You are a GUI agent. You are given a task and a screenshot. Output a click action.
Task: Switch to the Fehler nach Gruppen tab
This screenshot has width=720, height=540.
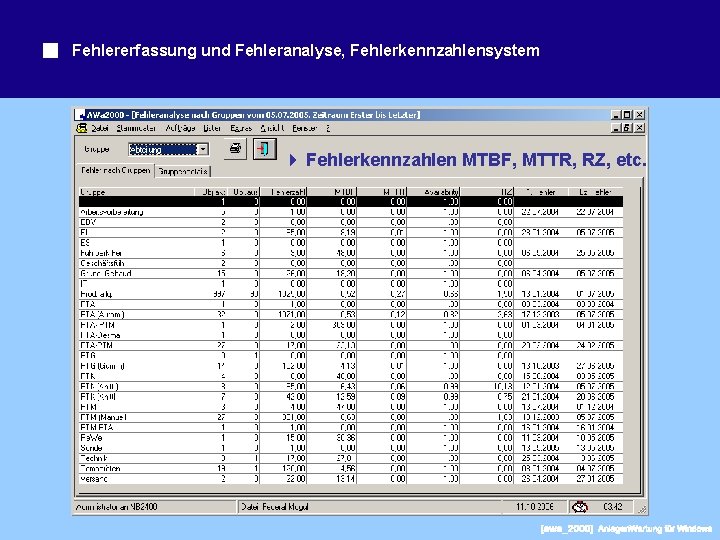[115, 170]
